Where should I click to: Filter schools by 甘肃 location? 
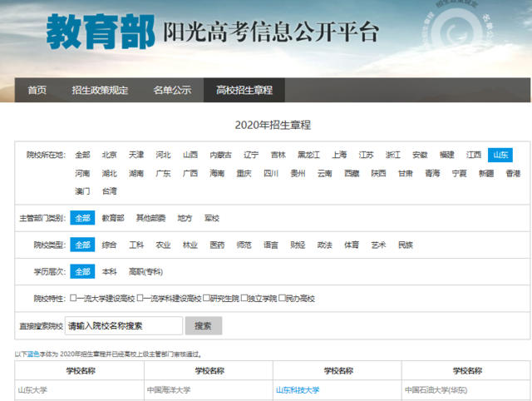pos(406,173)
